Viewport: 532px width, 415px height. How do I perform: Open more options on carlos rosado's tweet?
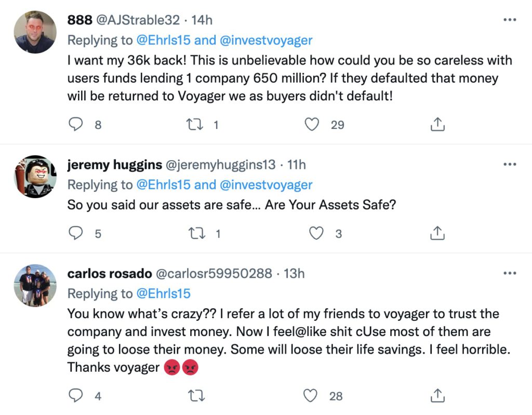pos(510,273)
